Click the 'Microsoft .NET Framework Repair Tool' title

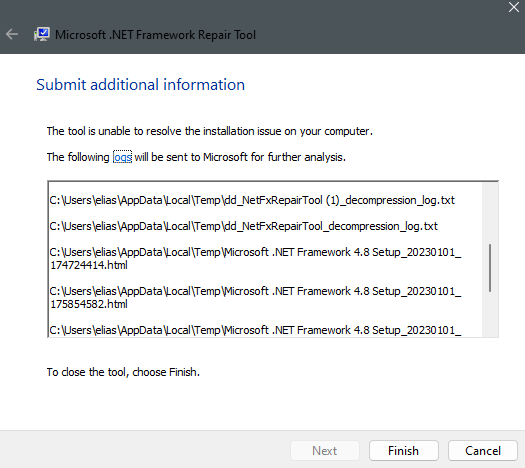(155, 35)
